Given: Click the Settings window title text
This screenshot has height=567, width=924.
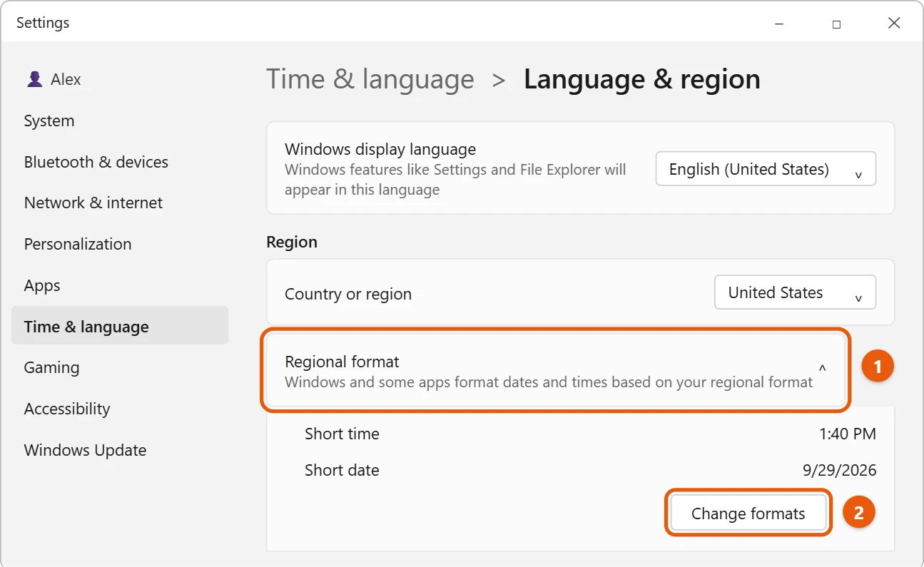Looking at the screenshot, I should pyautogui.click(x=43, y=23).
